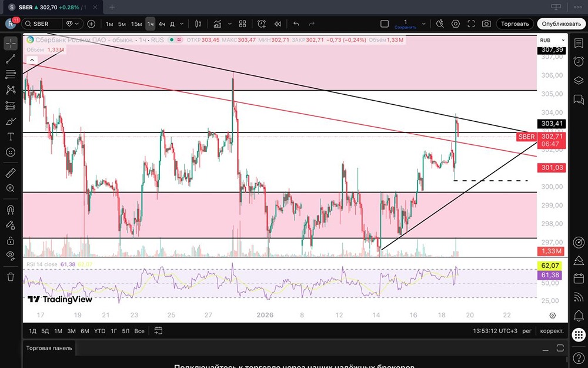
Task: Open the pattern drawing tools
Action: point(11,89)
